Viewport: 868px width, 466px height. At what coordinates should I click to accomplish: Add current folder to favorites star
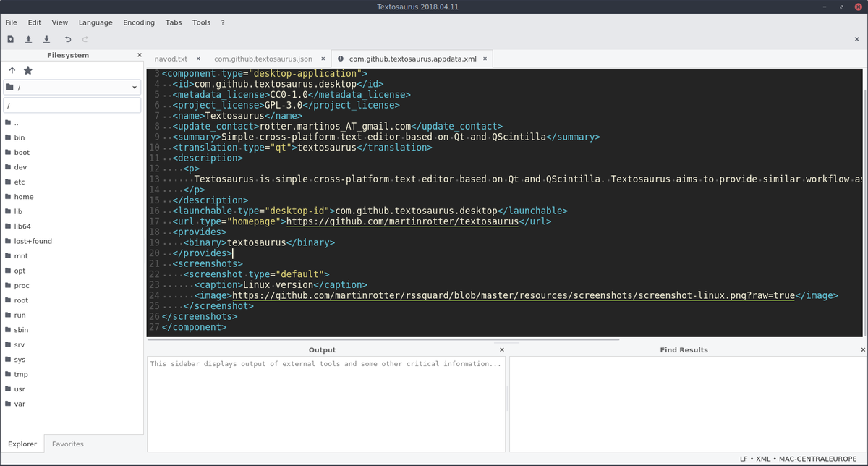pyautogui.click(x=28, y=70)
